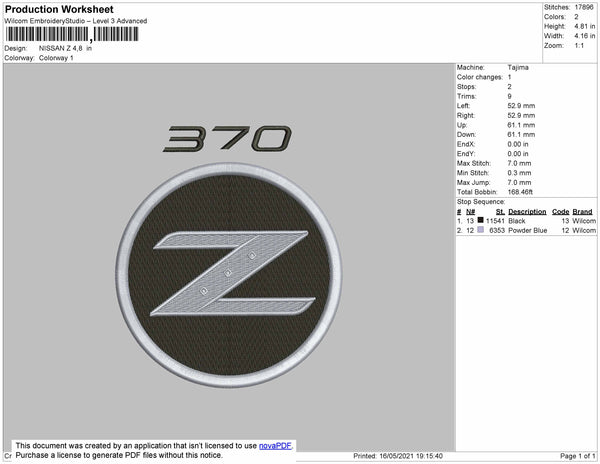
Task: Click the 'Code' column header
Action: click(561, 212)
